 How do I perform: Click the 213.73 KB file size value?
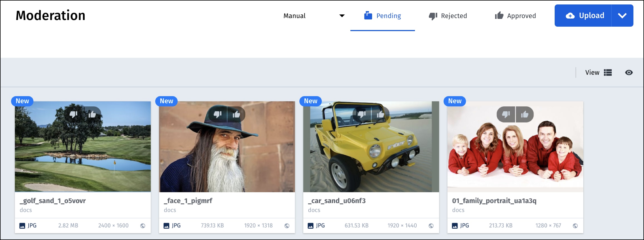(x=501, y=226)
